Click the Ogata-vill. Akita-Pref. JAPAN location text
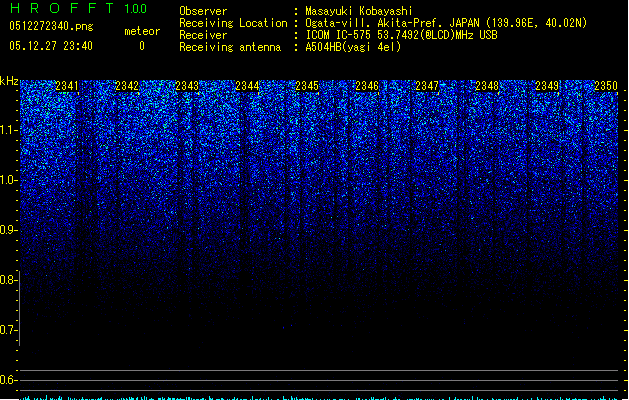Screen dimensions: 629x400 click(x=446, y=23)
